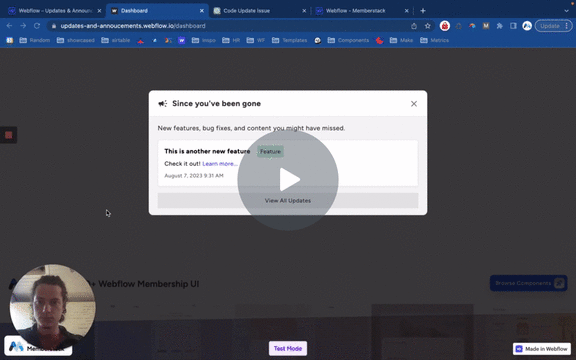Close the Webflow - Memberstack tab
The width and height of the screenshot is (576, 360).
click(x=407, y=11)
